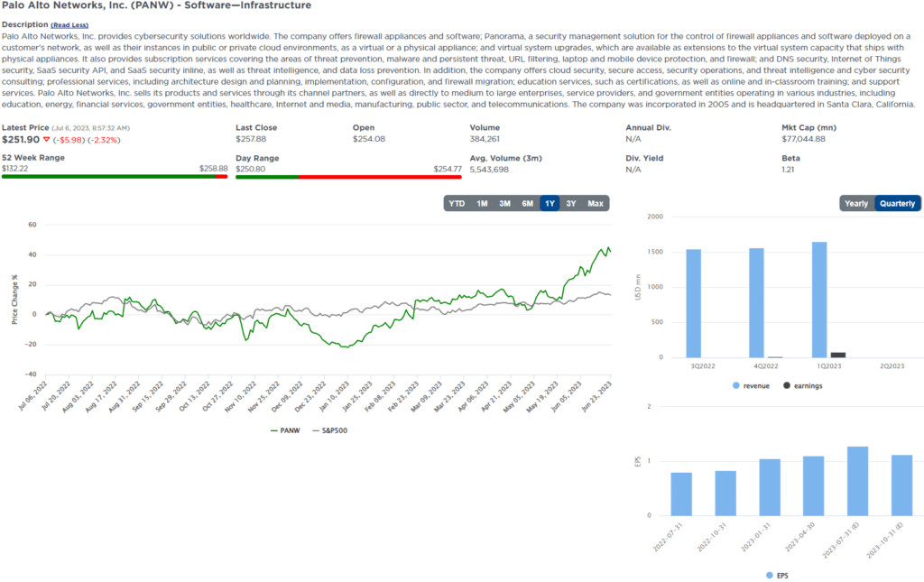Viewport: 924px width, 582px height.
Task: Click the Annual Div. label
Action: (648, 127)
